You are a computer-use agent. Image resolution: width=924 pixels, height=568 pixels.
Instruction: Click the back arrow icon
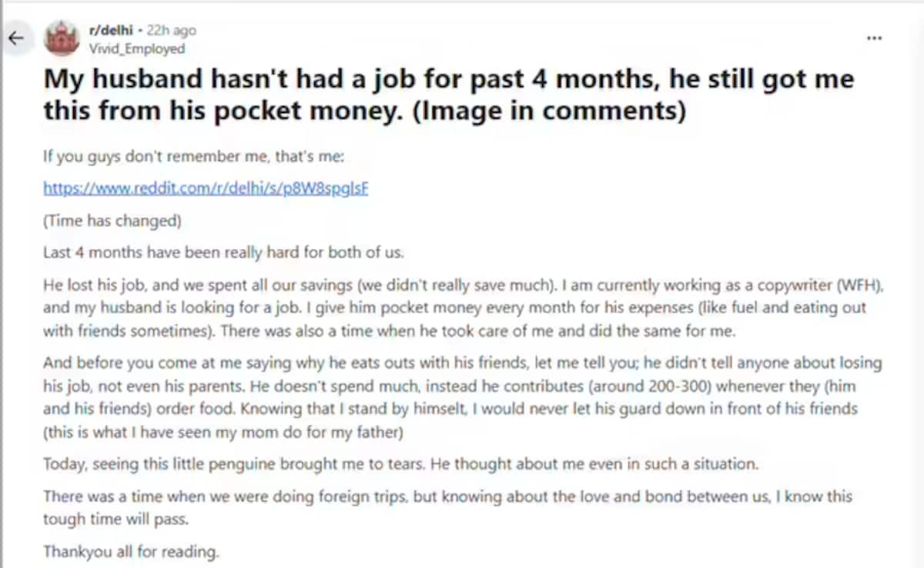click(x=15, y=37)
